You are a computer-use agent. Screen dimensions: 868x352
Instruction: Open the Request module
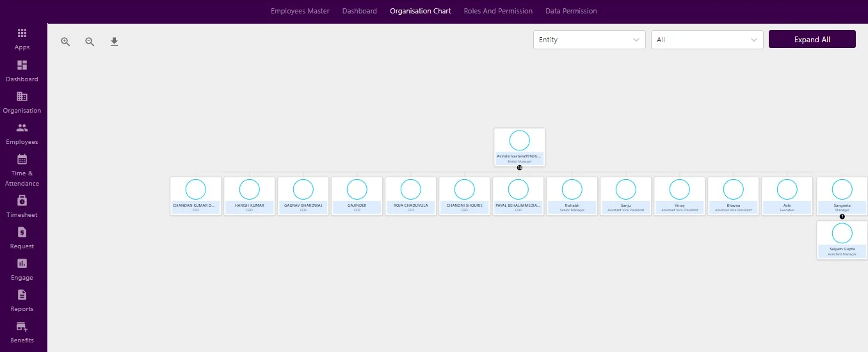coord(22,238)
